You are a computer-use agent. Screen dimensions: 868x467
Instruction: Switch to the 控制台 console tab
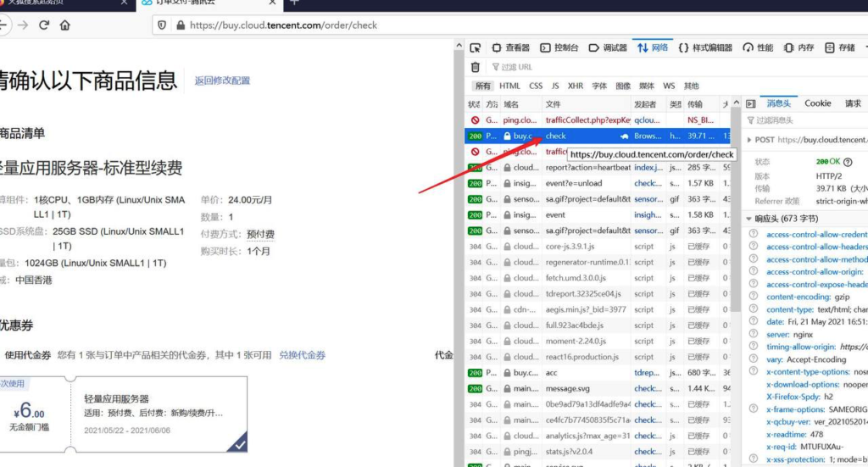[559, 48]
